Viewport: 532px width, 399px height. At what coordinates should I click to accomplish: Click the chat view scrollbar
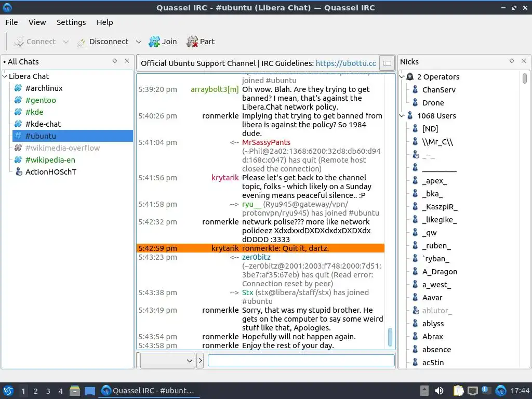coord(390,337)
